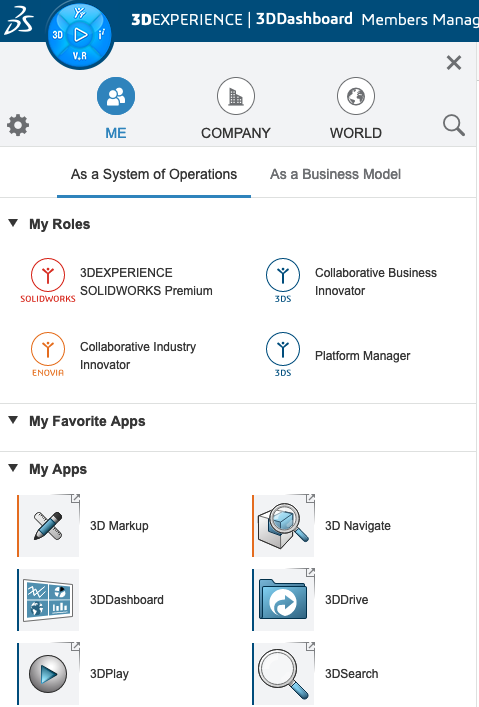Open the compass play center button
This screenshot has height=707, width=479.
point(80,35)
